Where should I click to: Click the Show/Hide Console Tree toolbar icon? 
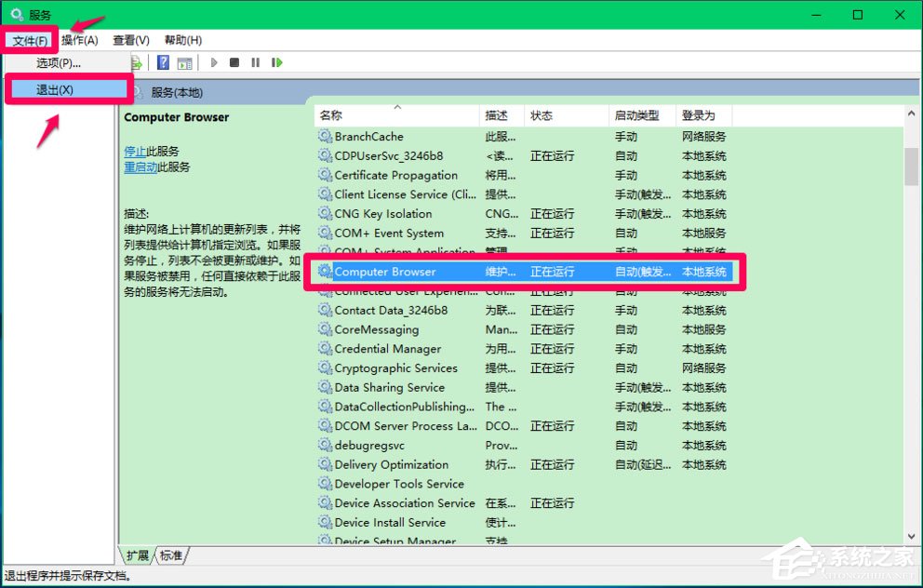184,62
